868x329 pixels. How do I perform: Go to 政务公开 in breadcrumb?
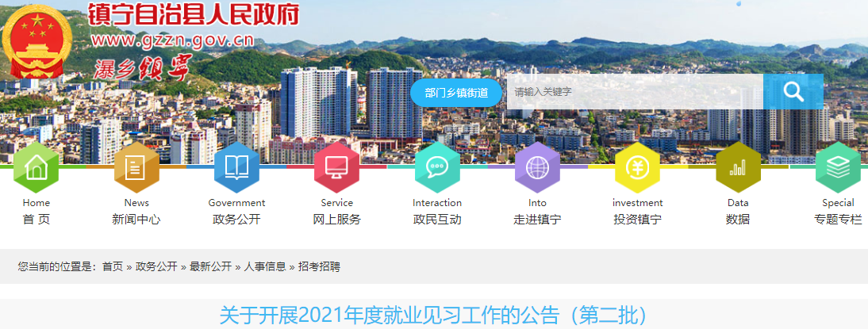tap(156, 267)
